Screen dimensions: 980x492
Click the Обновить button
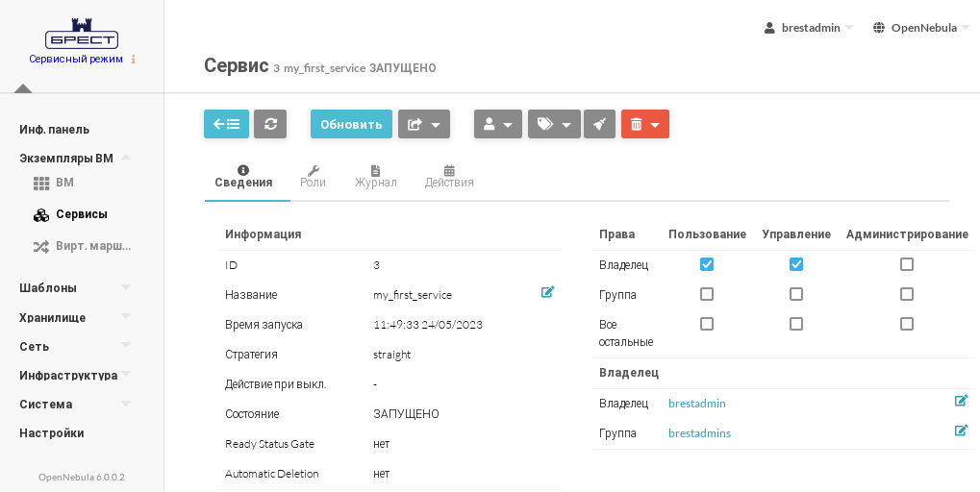[x=351, y=124]
